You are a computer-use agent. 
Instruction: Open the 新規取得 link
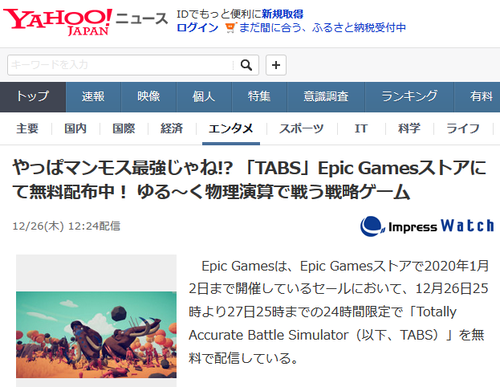click(x=282, y=14)
